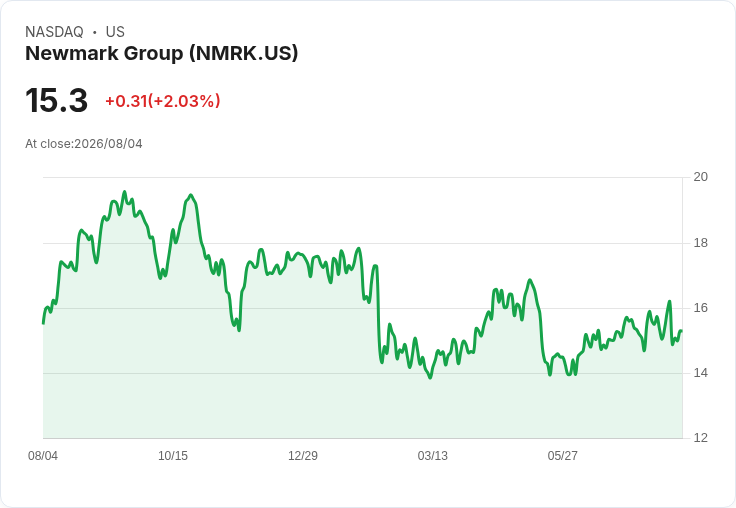Image resolution: width=736 pixels, height=508 pixels.
Task: Click the At close:2026/08/04 date text
Action: pyautogui.click(x=84, y=144)
